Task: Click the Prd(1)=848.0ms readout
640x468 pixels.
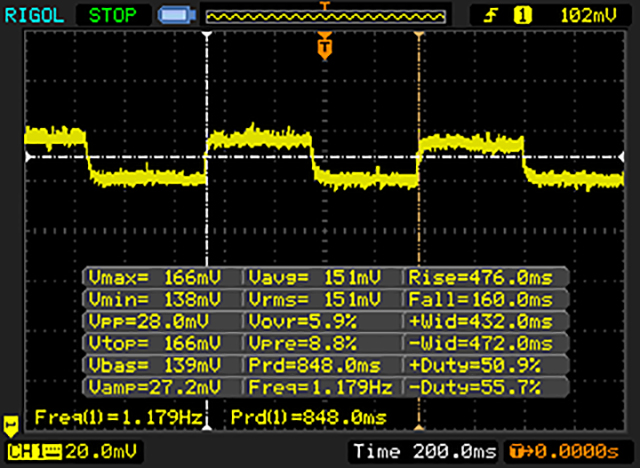Action: coord(309,415)
